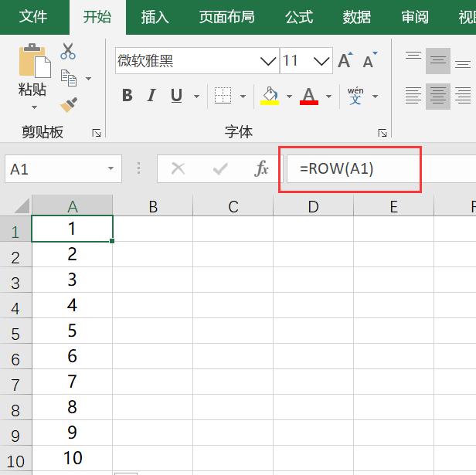Cancel the formula bar entry with X
Image resolution: width=476 pixels, height=475 pixels.
click(178, 168)
